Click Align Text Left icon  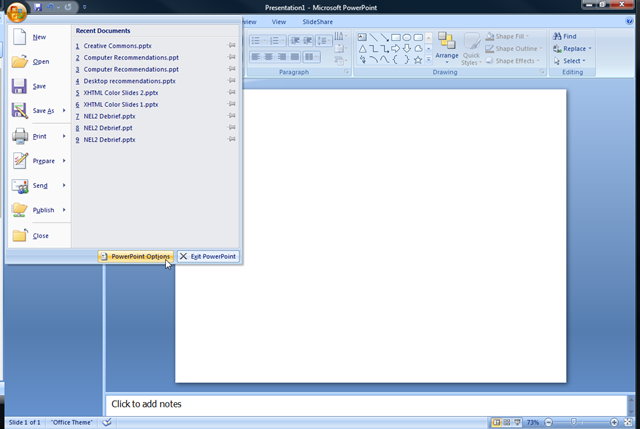pos(256,57)
